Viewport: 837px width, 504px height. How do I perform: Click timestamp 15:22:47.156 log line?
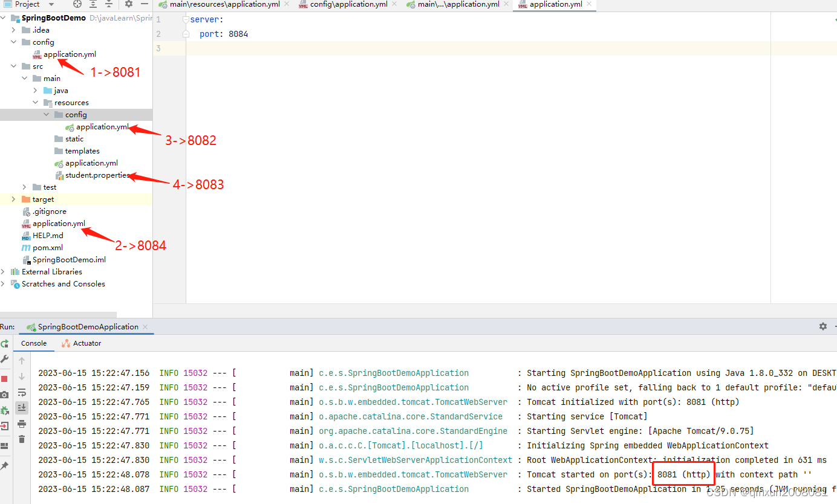94,373
